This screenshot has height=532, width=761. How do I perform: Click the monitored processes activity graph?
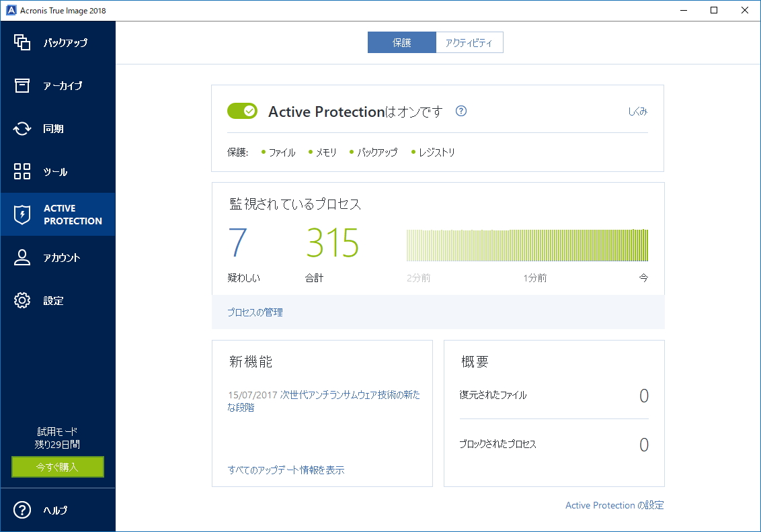[527, 245]
